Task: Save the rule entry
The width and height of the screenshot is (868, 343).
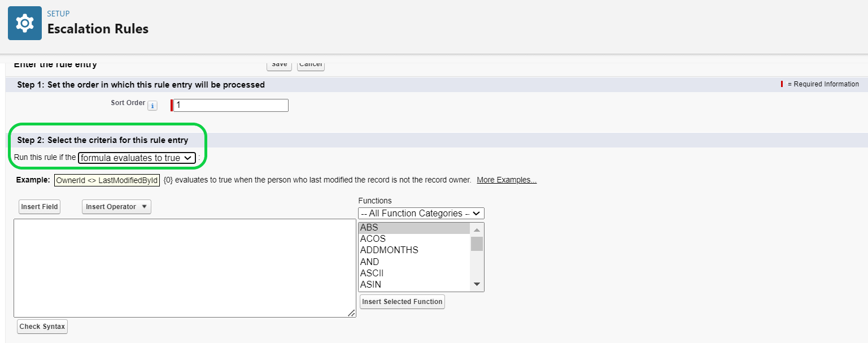Action: [279, 64]
